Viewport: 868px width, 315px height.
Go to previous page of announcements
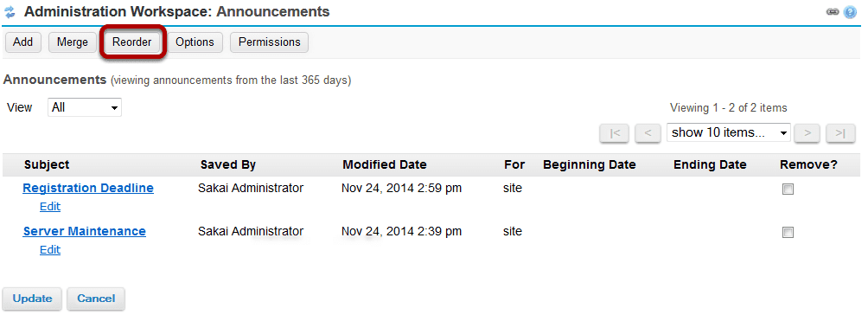tap(648, 133)
